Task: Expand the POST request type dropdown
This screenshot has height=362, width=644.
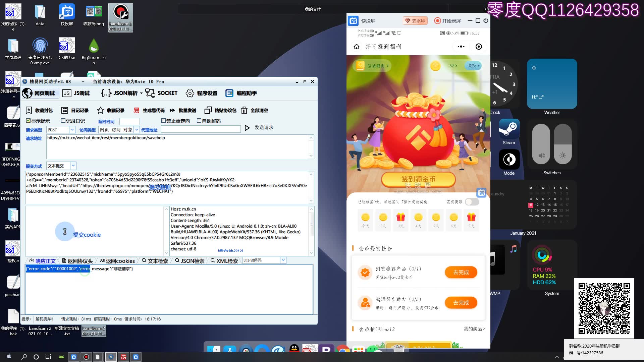Action: [71, 129]
